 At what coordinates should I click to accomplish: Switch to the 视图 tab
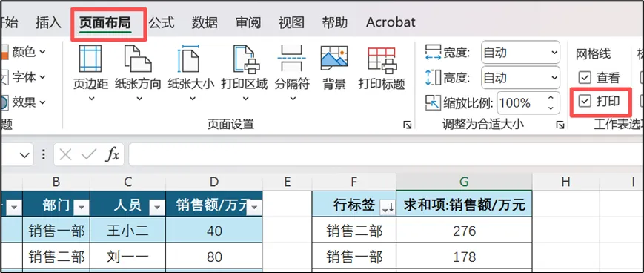click(291, 22)
